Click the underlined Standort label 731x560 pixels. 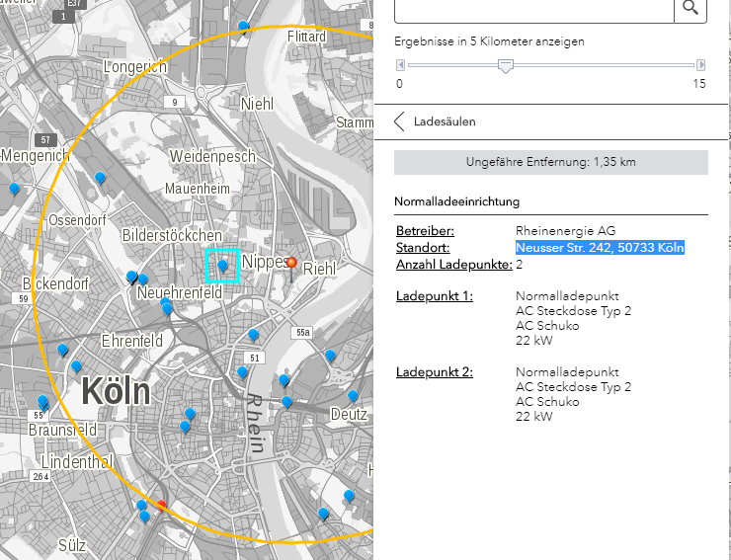click(423, 248)
